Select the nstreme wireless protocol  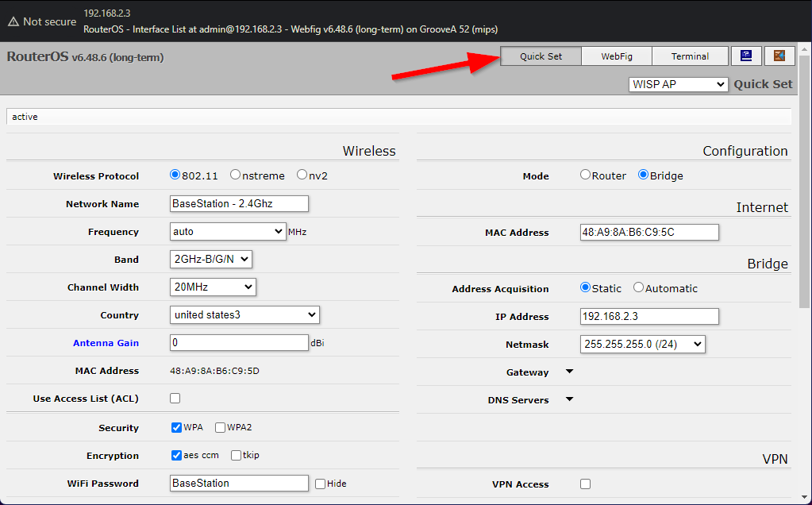(x=235, y=175)
